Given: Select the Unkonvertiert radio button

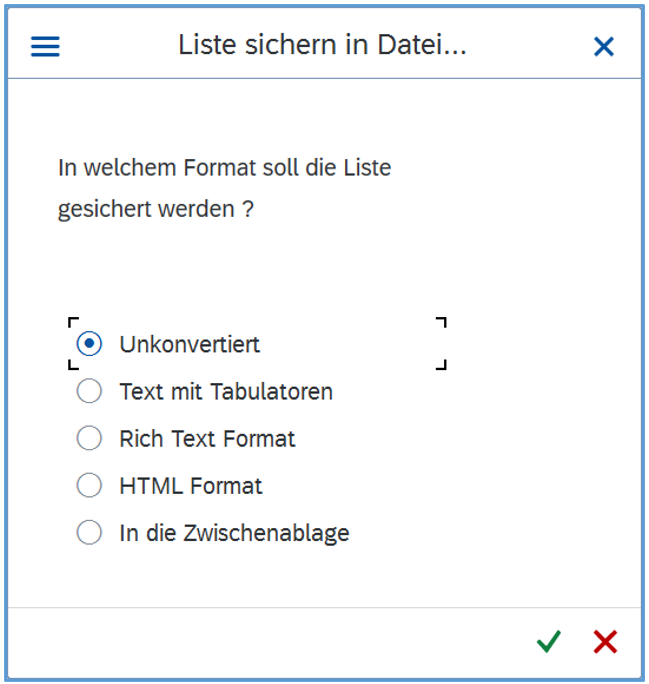Looking at the screenshot, I should pyautogui.click(x=89, y=344).
